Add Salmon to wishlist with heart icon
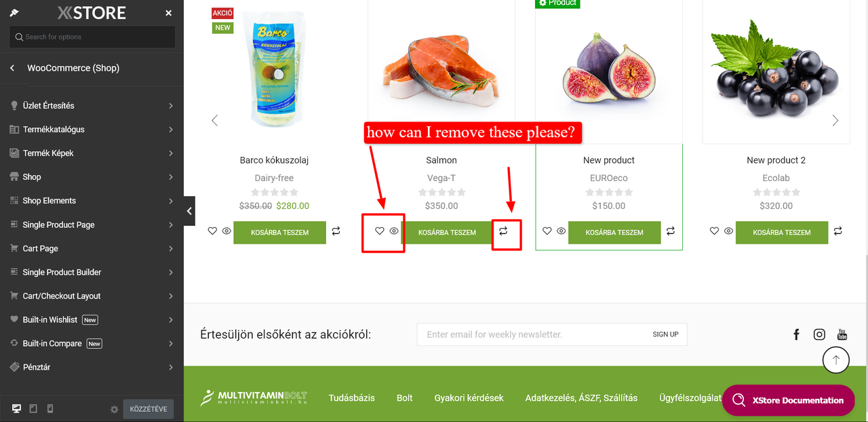 (x=380, y=231)
